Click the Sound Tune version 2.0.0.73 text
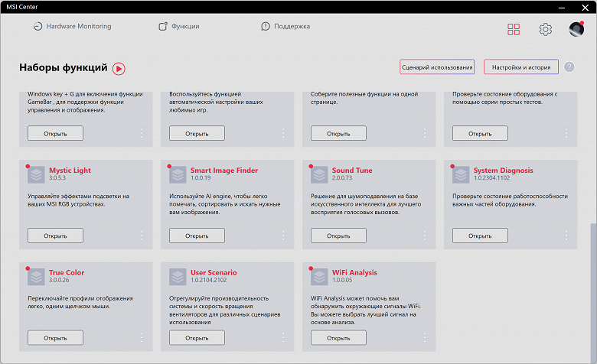This screenshot has width=597, height=364. click(x=342, y=178)
